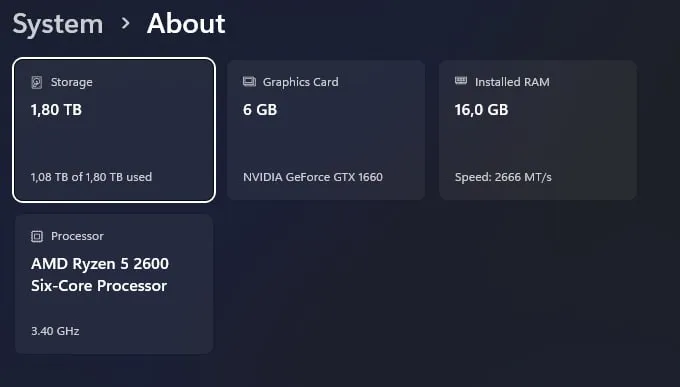Click the 16,0 GB RAM value

481,110
